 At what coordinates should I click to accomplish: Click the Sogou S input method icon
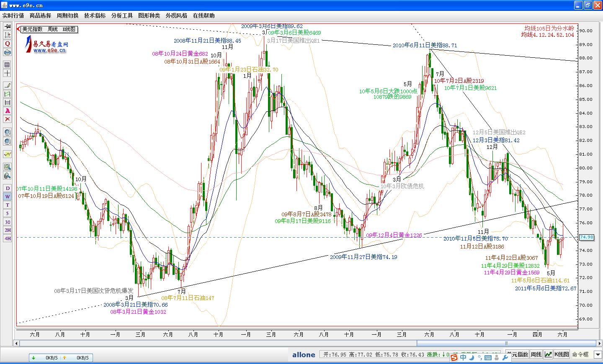[x=454, y=357]
